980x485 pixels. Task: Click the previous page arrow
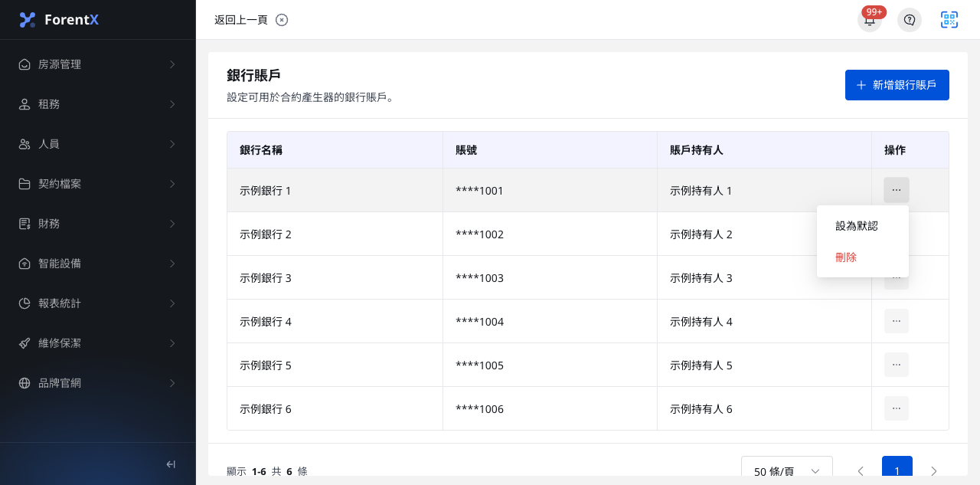pos(861,470)
